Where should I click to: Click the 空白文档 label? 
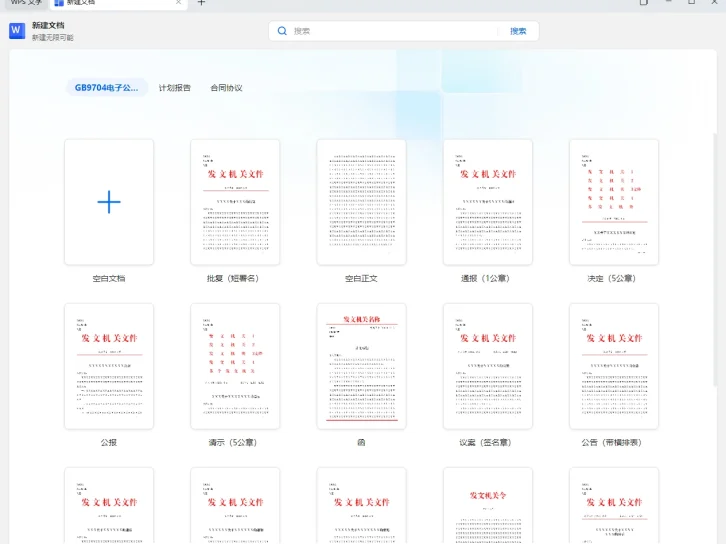tap(109, 278)
